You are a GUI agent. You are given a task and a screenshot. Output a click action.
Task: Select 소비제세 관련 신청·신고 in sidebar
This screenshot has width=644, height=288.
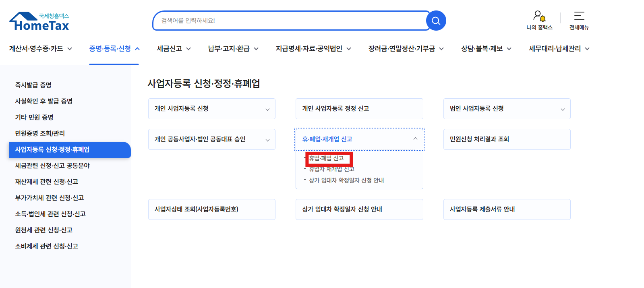click(47, 246)
